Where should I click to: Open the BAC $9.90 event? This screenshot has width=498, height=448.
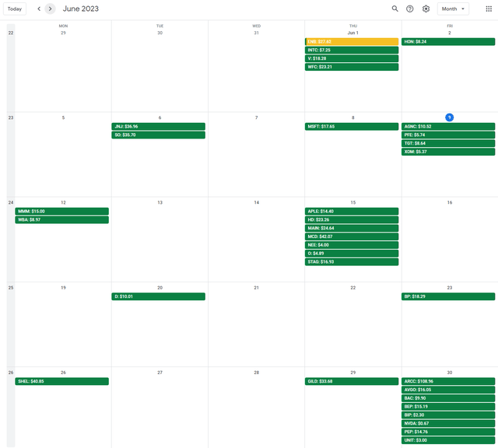point(448,398)
